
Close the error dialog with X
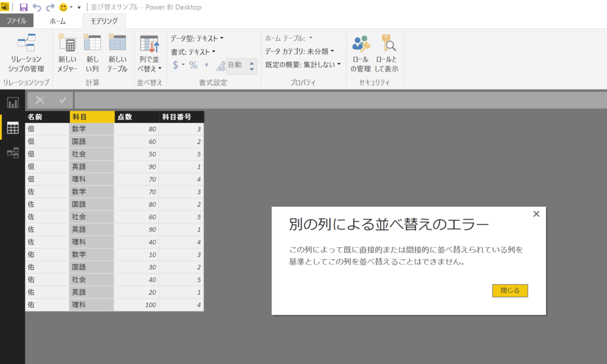[536, 214]
